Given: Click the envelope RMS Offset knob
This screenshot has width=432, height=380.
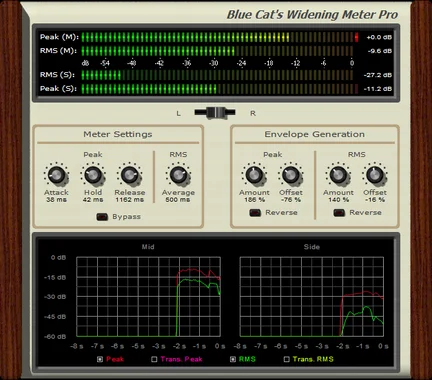Looking at the screenshot, I should click(x=375, y=176).
